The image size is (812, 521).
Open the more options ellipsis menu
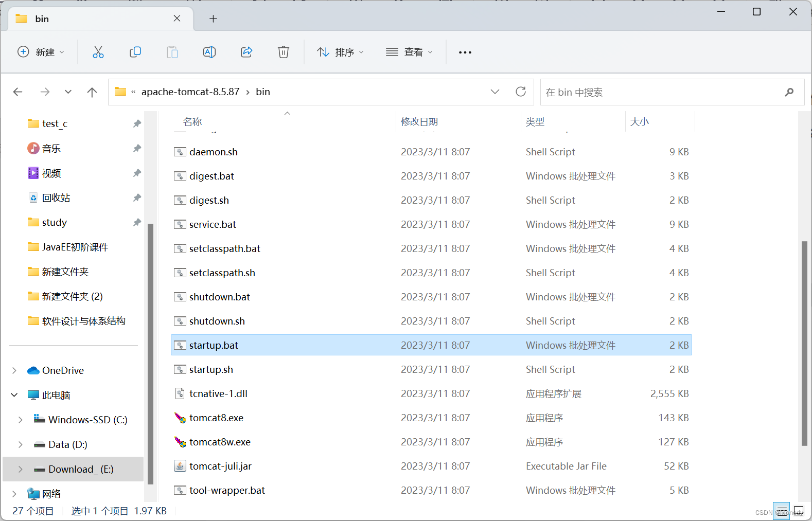(x=465, y=52)
